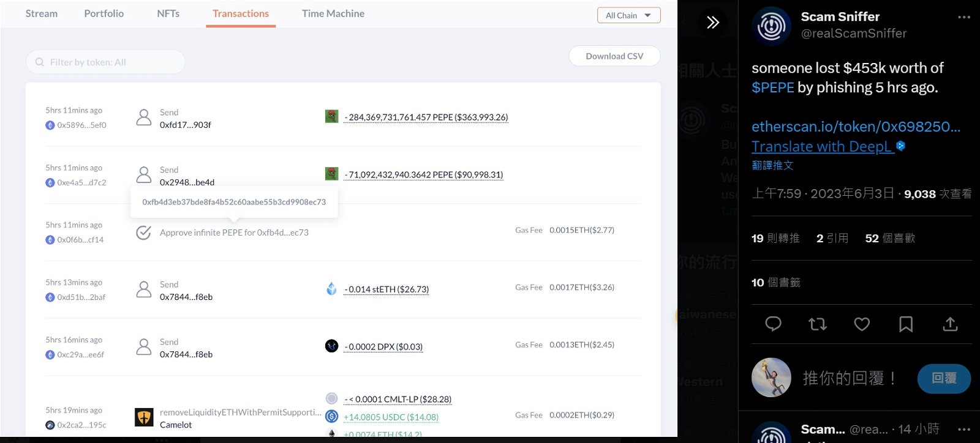View the 2 quote tweets
Viewport: 980px width, 443px height.
click(x=832, y=238)
